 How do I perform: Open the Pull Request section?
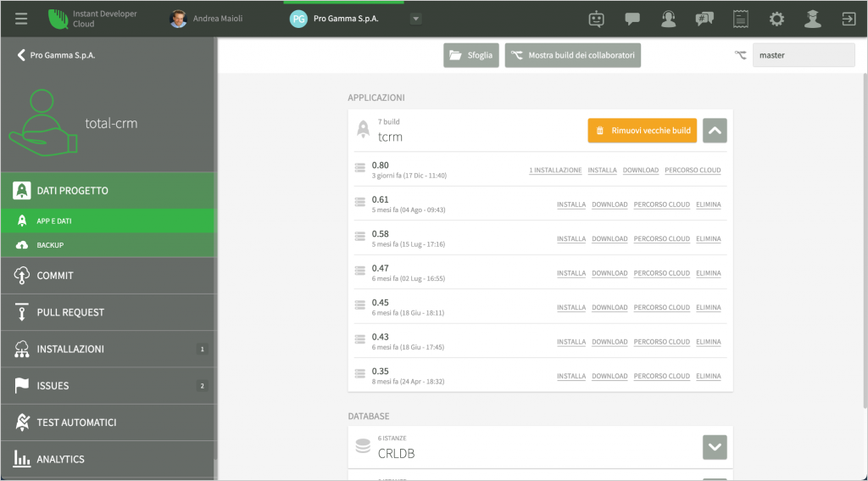(x=108, y=312)
